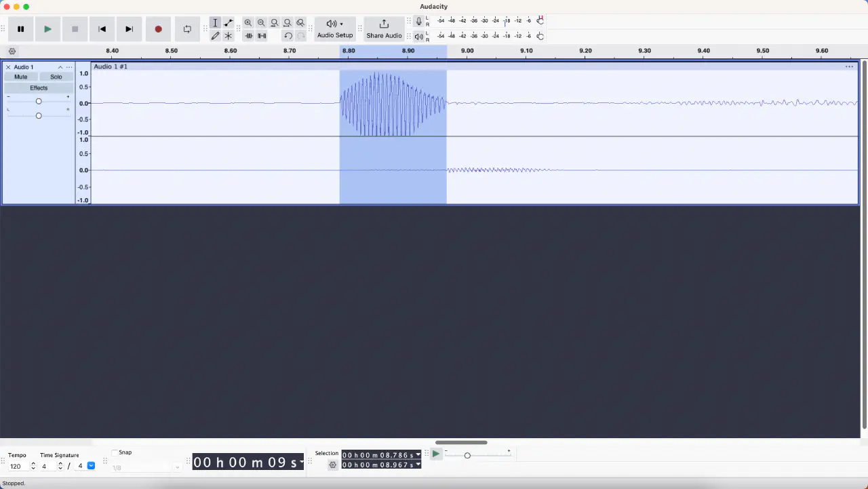Open the Audio Setup dropdown

pos(335,28)
